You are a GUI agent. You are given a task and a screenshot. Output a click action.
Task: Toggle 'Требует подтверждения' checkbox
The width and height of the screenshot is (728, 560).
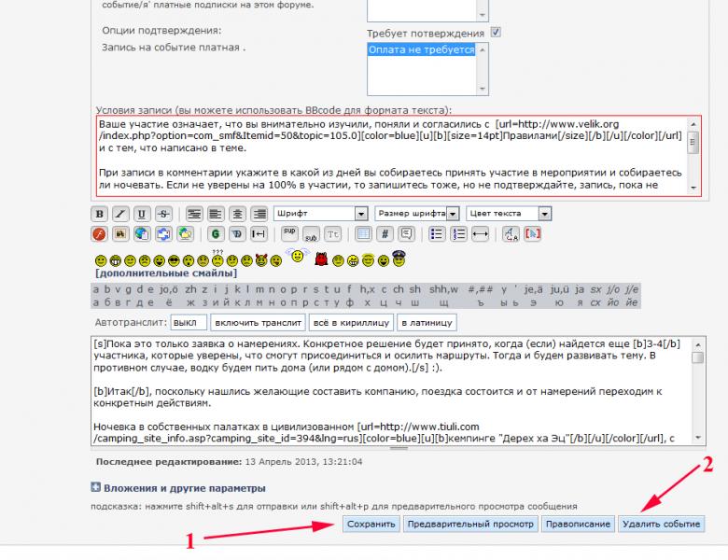(497, 32)
